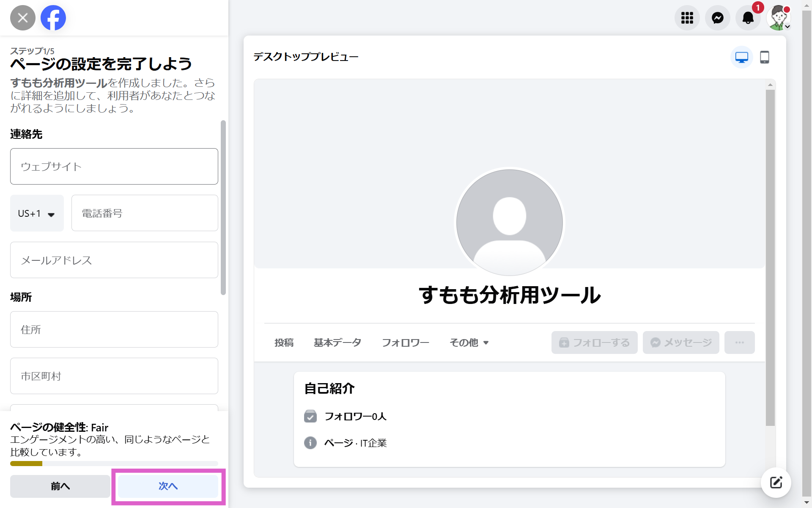
Task: Switch to desktop preview mode
Action: coord(741,57)
